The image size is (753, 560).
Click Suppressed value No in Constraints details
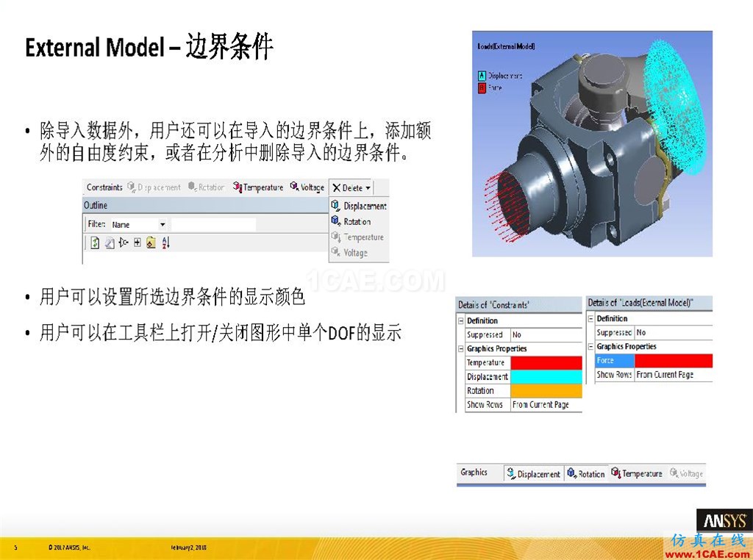[x=546, y=334]
